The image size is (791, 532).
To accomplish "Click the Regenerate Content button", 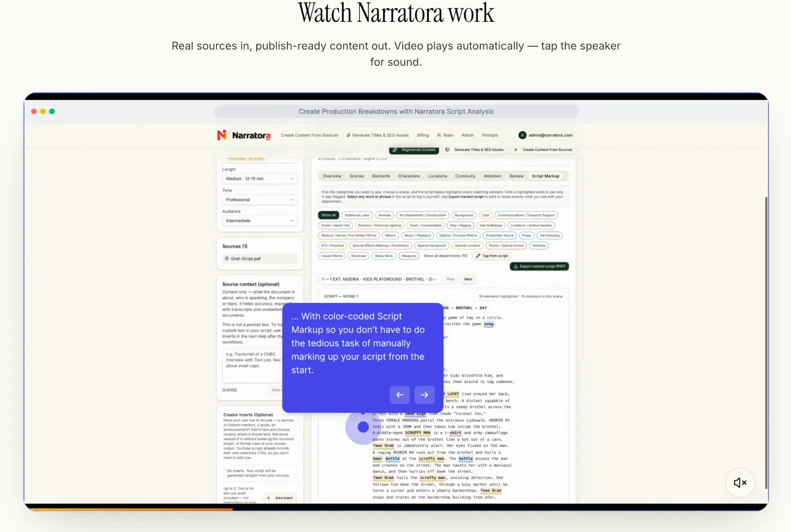I will click(414, 150).
